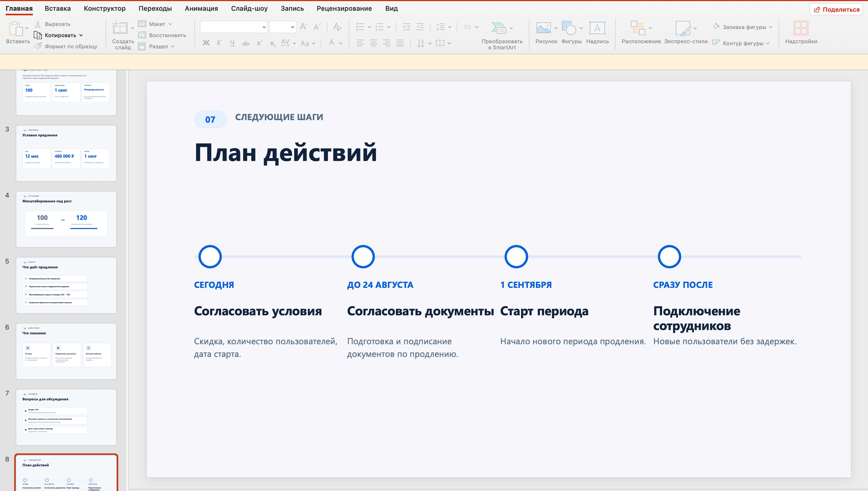Switch to the Запись tab
This screenshot has width=868, height=491.
pyautogui.click(x=292, y=8)
